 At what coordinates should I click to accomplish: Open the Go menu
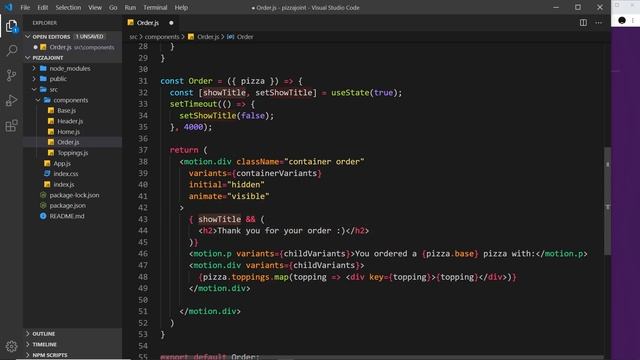coord(113,7)
